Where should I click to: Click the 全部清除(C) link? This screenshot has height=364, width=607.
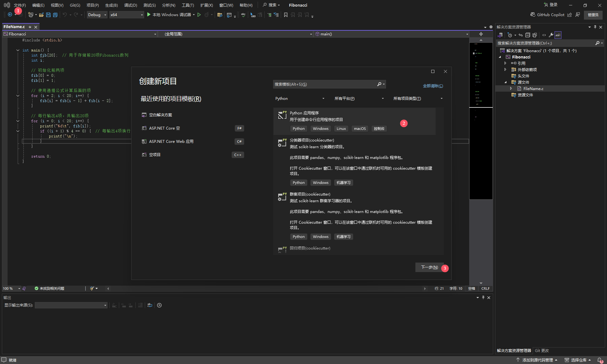tap(433, 86)
